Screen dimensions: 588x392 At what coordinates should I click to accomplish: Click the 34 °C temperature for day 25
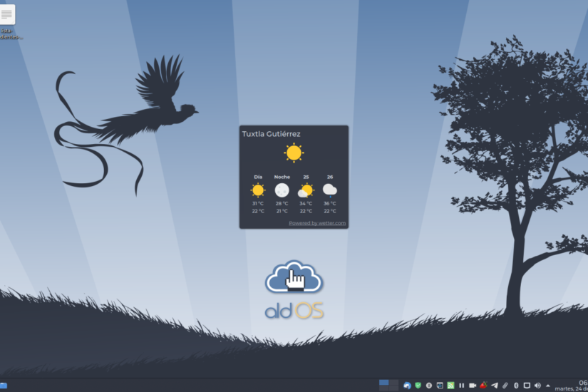click(306, 203)
